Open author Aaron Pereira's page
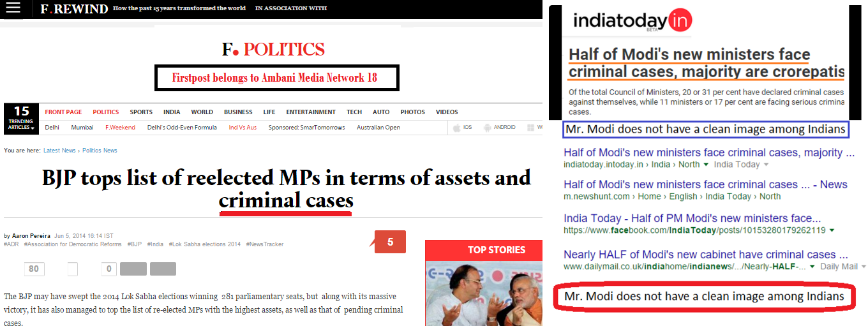 coord(31,236)
